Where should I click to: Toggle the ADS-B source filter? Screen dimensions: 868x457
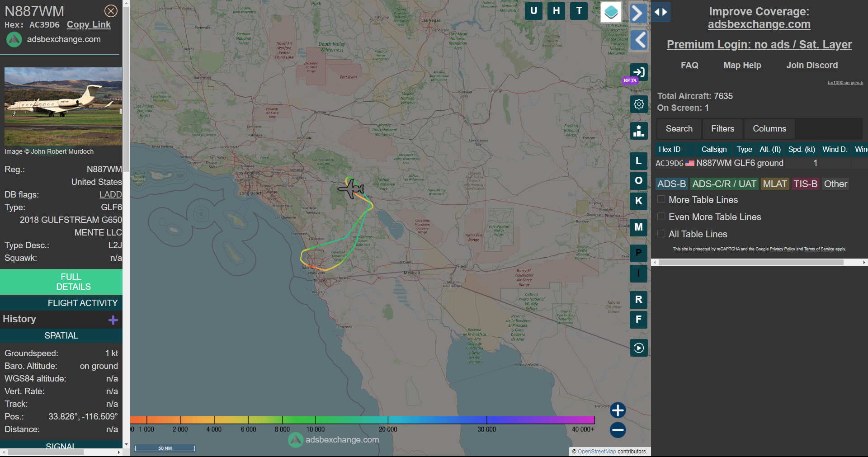point(671,184)
